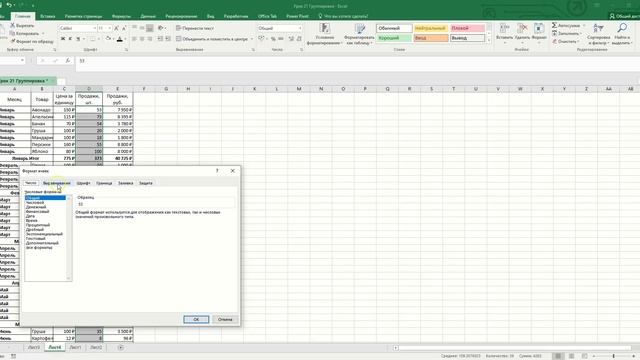Expand the Merge and Center dropdown arrow
Image resolution: width=640 pixels, height=360 pixels.
tap(252, 39)
